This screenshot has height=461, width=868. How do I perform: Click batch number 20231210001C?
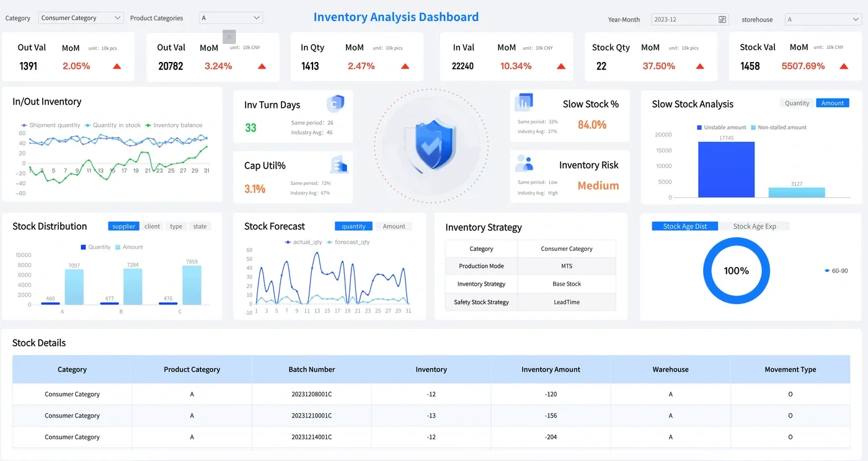[312, 416]
